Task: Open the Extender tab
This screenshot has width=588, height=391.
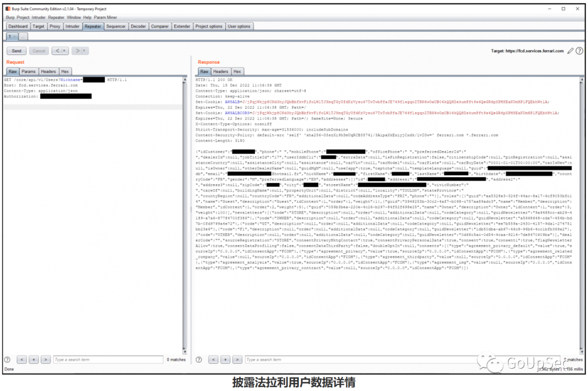Action: point(182,26)
